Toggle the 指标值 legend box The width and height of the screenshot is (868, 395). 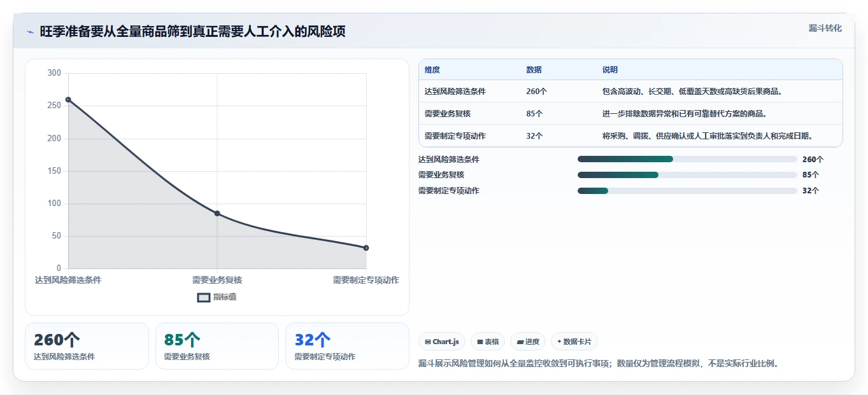pos(204,297)
